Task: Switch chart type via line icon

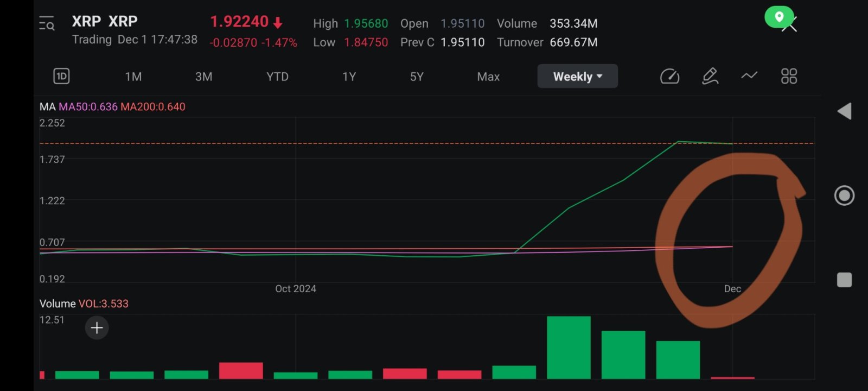Action: pyautogui.click(x=749, y=75)
